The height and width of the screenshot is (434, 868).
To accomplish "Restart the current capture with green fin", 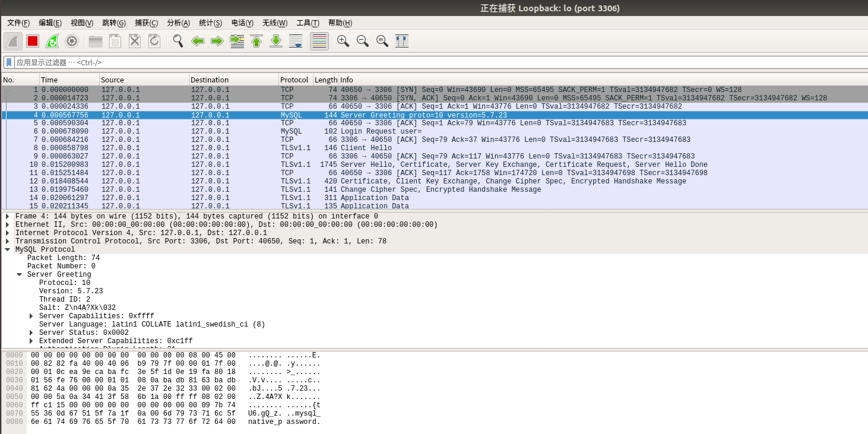I will [x=52, y=41].
